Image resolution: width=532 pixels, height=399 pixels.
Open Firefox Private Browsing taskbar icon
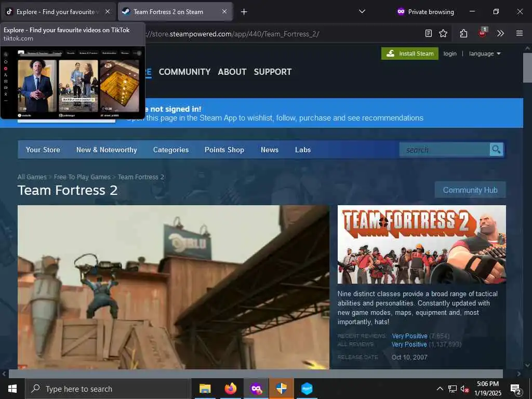point(256,389)
